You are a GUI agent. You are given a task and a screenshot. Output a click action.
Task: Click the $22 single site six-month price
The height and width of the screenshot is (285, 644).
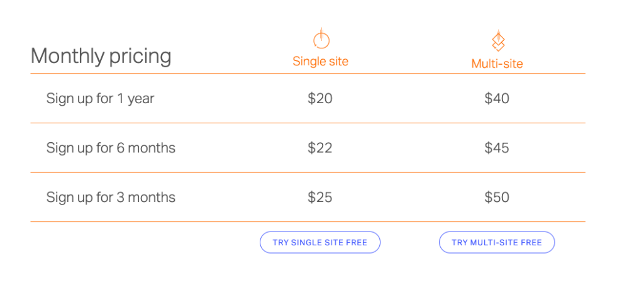320,148
